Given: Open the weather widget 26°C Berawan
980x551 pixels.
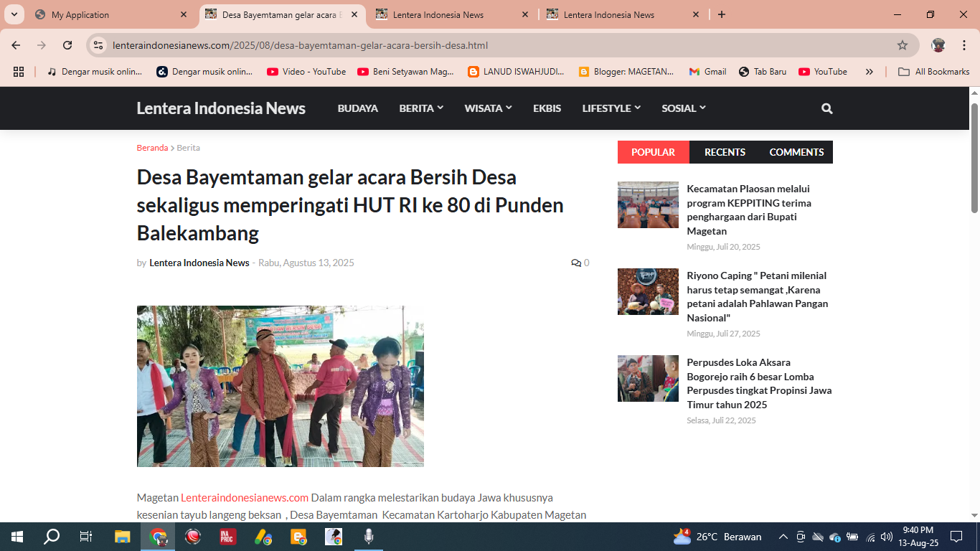Looking at the screenshot, I should click(717, 537).
